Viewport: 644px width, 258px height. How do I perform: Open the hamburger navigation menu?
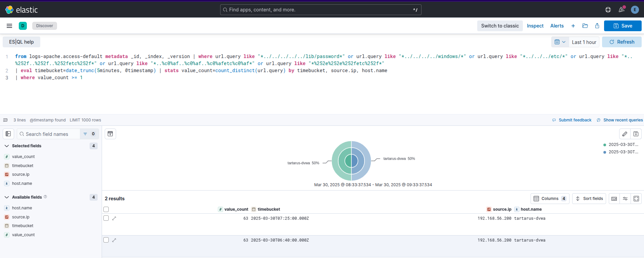coord(9,26)
